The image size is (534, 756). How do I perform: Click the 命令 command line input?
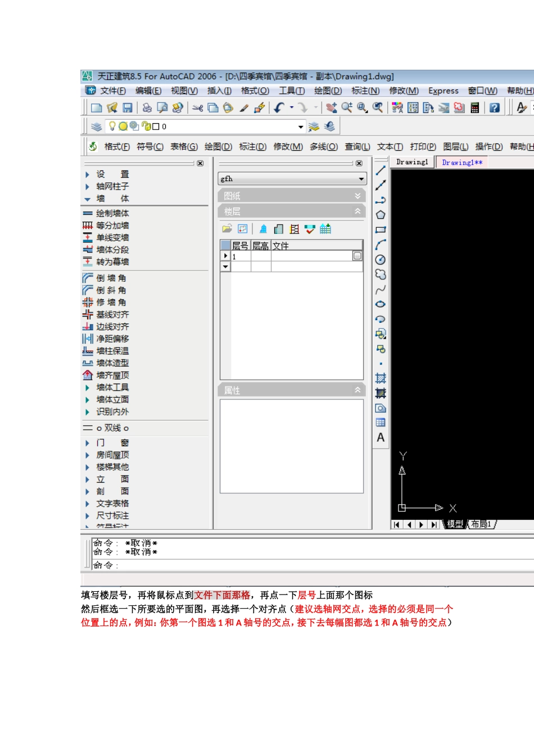[313, 565]
